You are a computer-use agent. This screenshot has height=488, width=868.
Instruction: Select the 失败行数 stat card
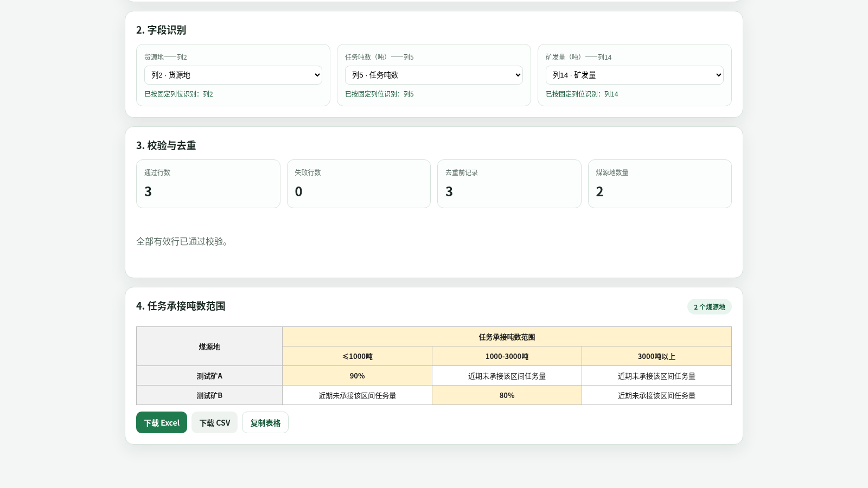359,184
